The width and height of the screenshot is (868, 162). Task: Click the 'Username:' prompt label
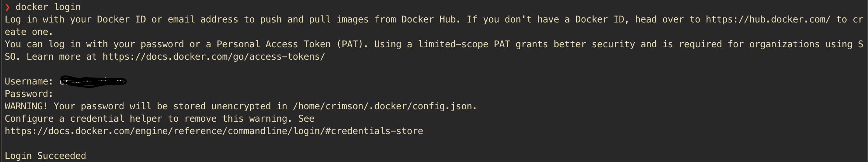[29, 82]
